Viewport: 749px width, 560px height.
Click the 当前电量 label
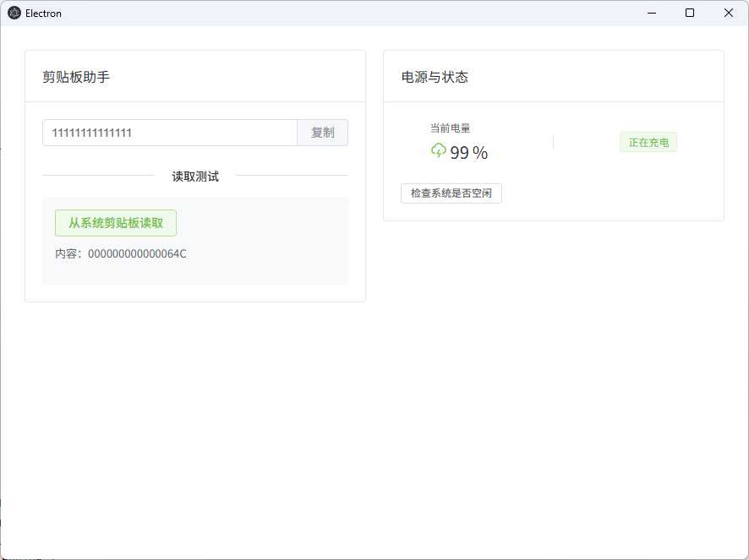click(x=450, y=128)
